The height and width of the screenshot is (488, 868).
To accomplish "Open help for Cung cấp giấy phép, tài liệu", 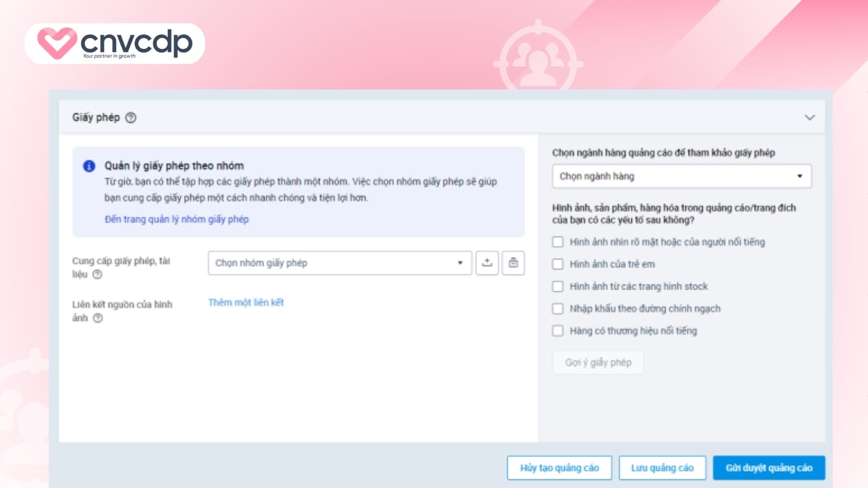I will (x=97, y=274).
